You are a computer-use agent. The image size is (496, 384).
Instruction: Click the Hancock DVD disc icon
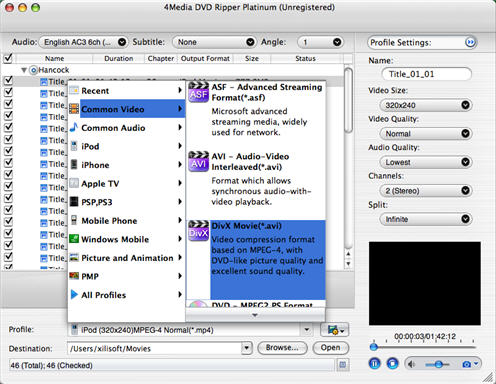[33, 70]
